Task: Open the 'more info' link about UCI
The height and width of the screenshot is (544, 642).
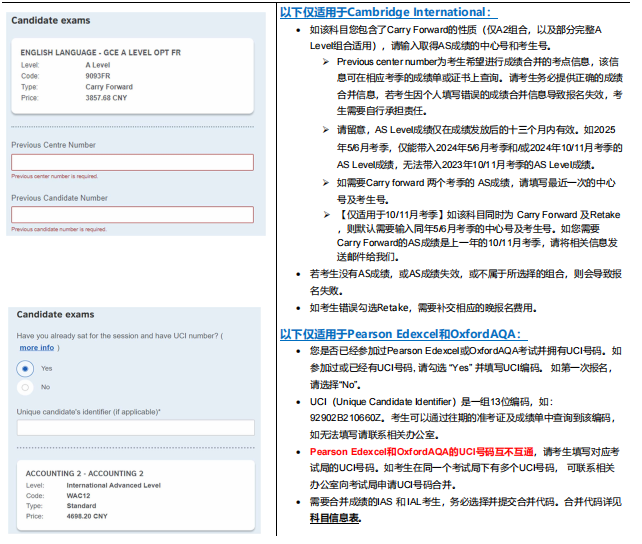Action: (37, 348)
